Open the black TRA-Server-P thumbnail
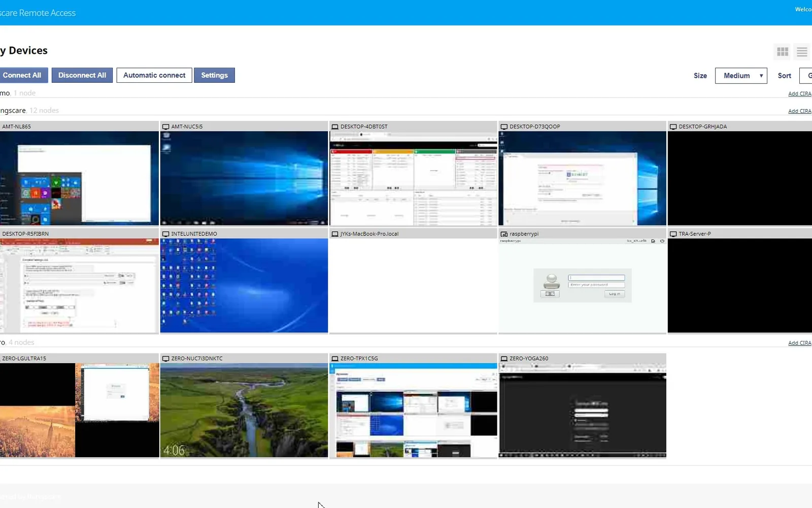The width and height of the screenshot is (812, 508). point(740,285)
